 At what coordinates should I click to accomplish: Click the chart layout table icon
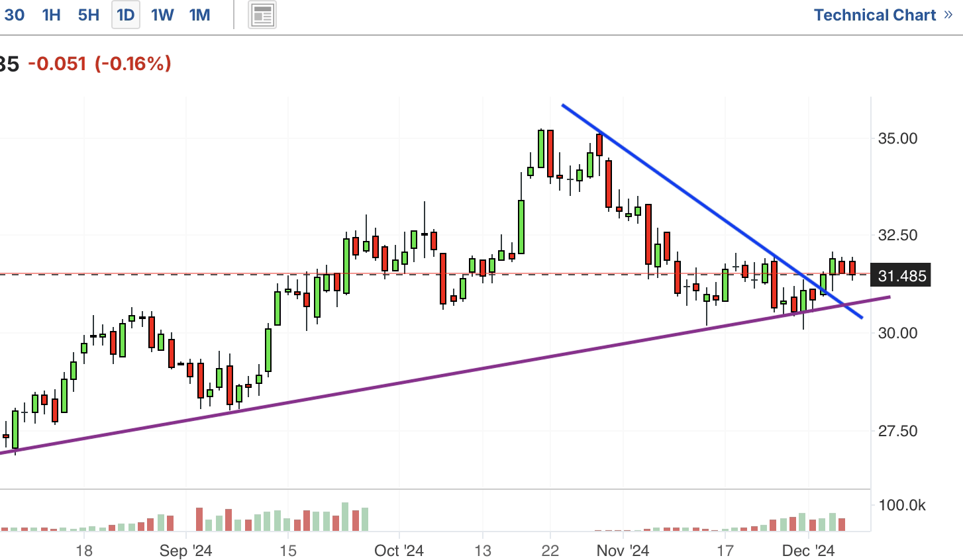tap(262, 15)
